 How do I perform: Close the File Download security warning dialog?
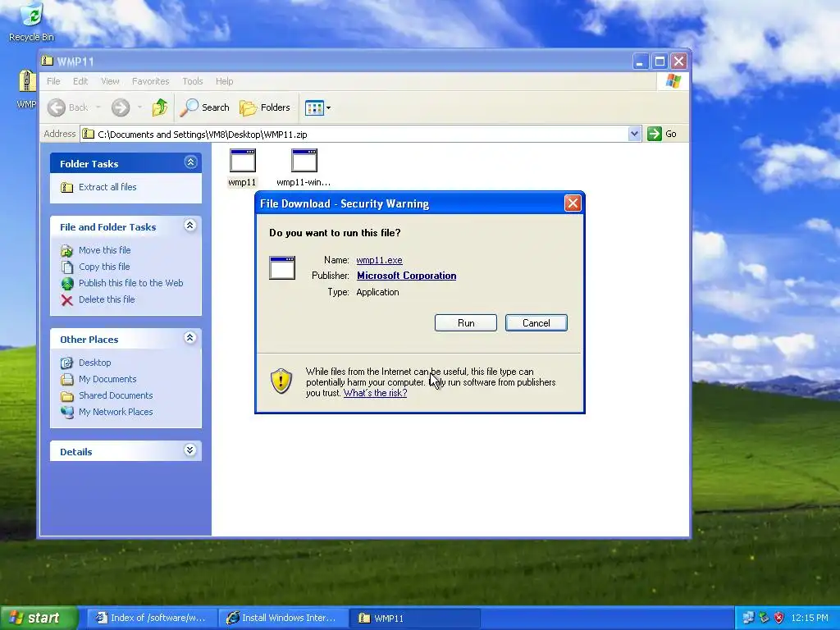click(573, 203)
